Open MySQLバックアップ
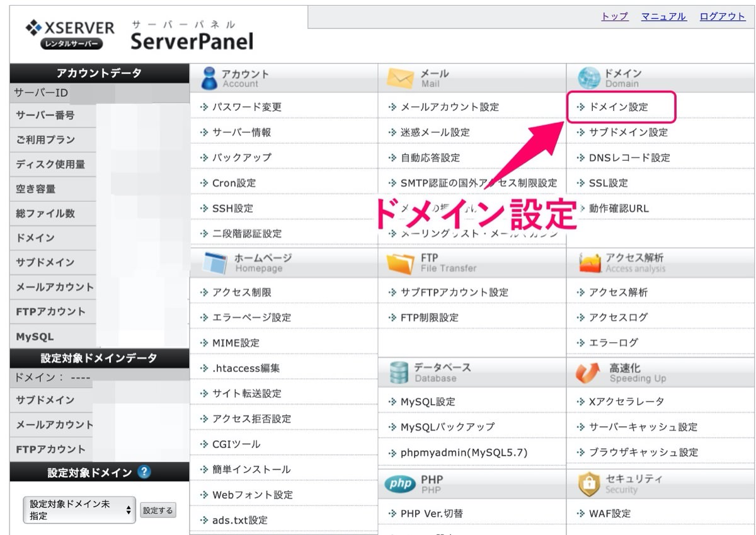This screenshot has height=535, width=756. point(447,427)
